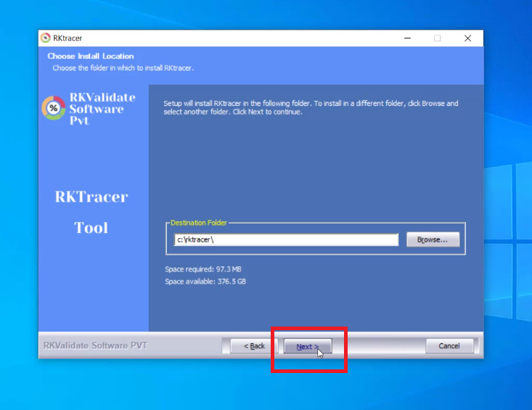Click the 'Tool' sidebar text
The width and height of the screenshot is (532, 410).
click(x=91, y=228)
